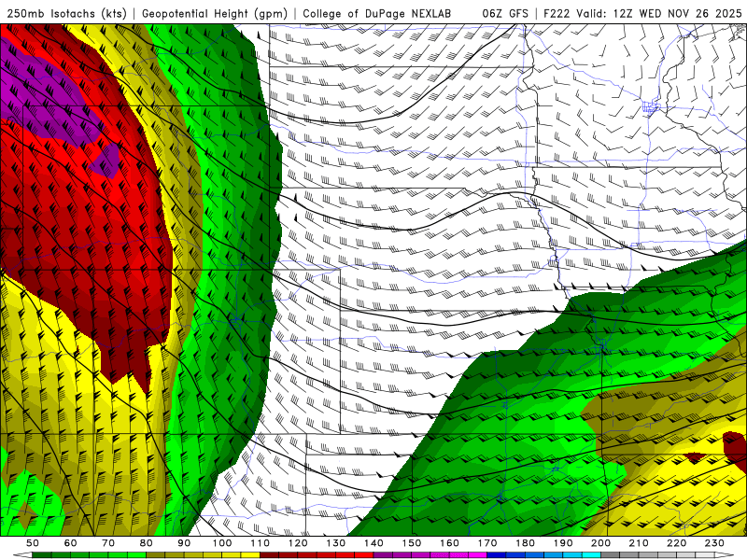The width and height of the screenshot is (747, 560).
Task: Click the '250mb Isotachs (kts)' title text
Action: click(66, 13)
